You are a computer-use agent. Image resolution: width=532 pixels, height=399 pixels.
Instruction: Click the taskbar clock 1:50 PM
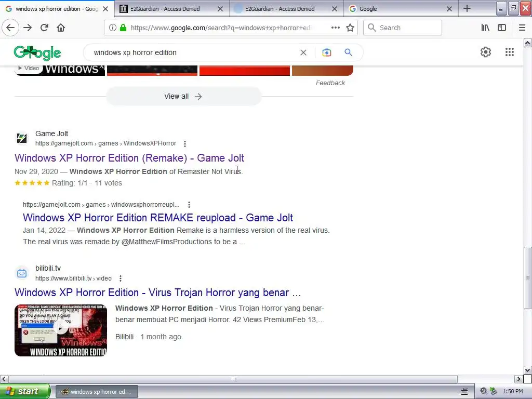tap(513, 392)
